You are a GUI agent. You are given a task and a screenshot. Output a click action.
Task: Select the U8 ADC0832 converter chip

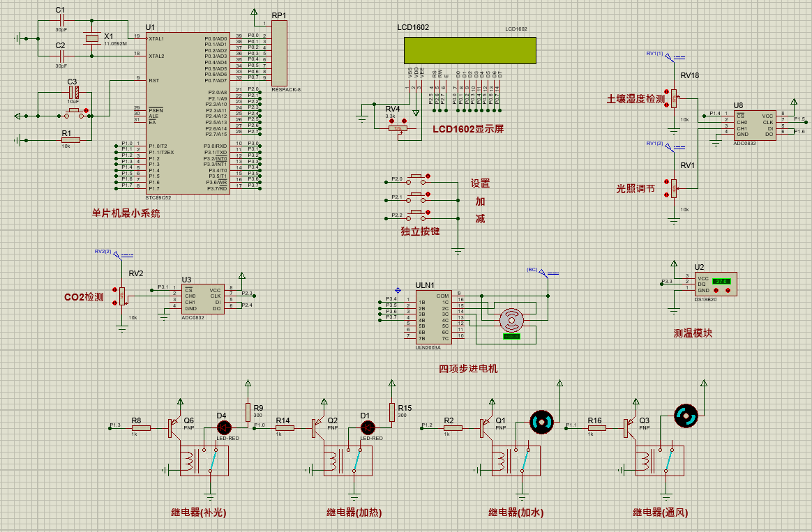[x=755, y=125]
